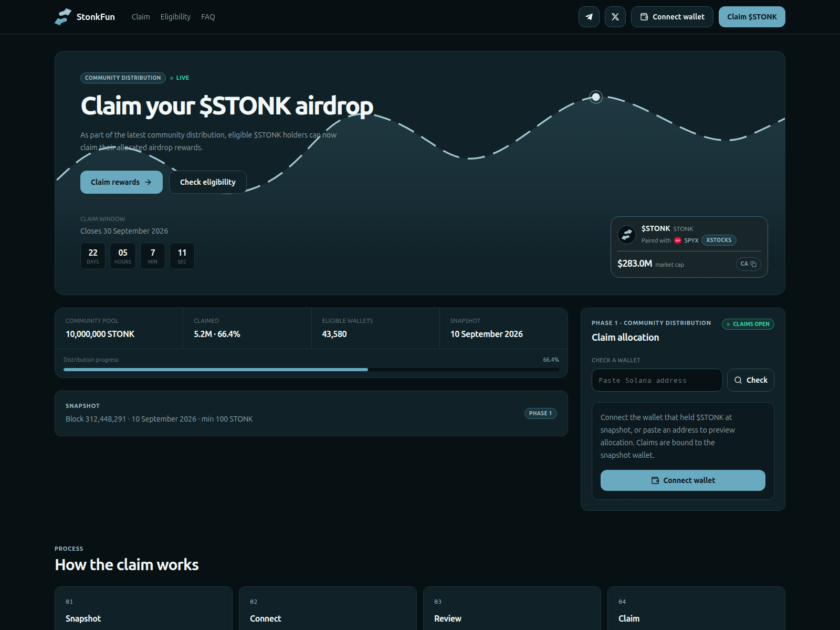Click the Check eligibility button
This screenshot has height=630, width=840.
click(208, 182)
